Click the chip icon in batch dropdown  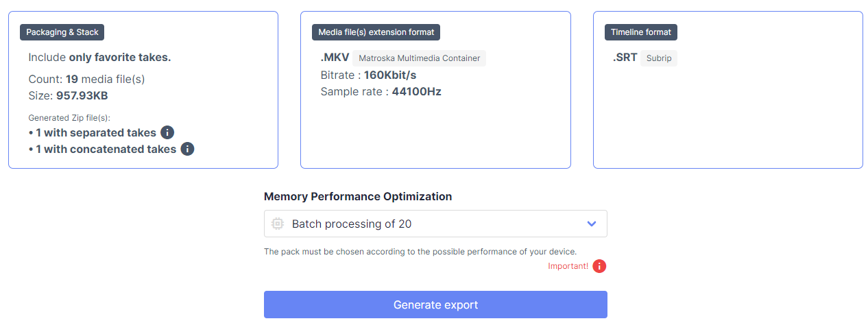pyautogui.click(x=278, y=224)
